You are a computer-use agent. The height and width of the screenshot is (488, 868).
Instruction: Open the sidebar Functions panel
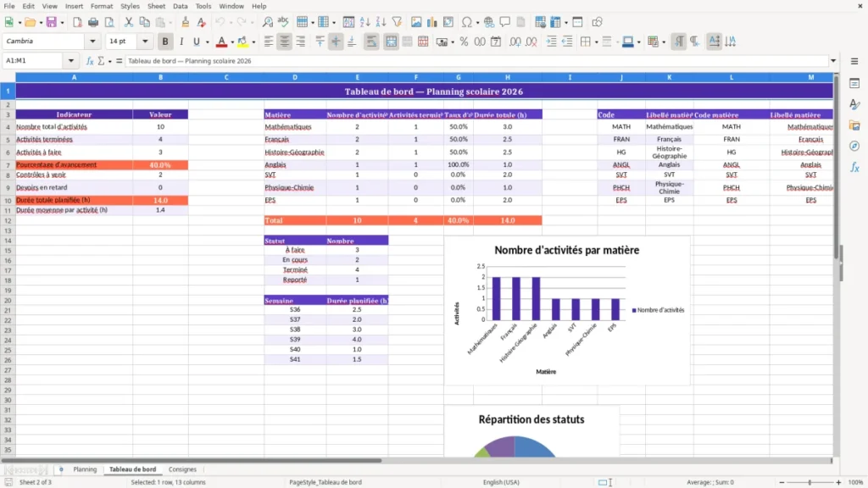click(854, 167)
